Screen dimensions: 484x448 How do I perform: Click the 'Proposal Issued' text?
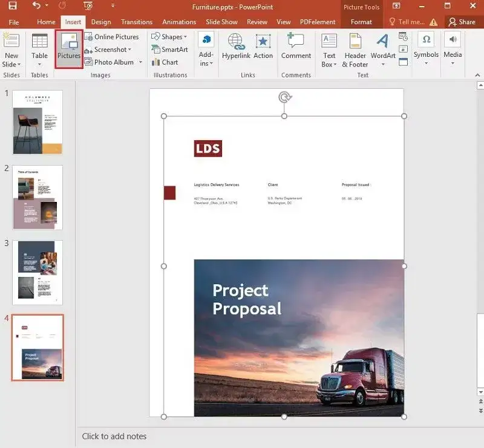pos(356,184)
